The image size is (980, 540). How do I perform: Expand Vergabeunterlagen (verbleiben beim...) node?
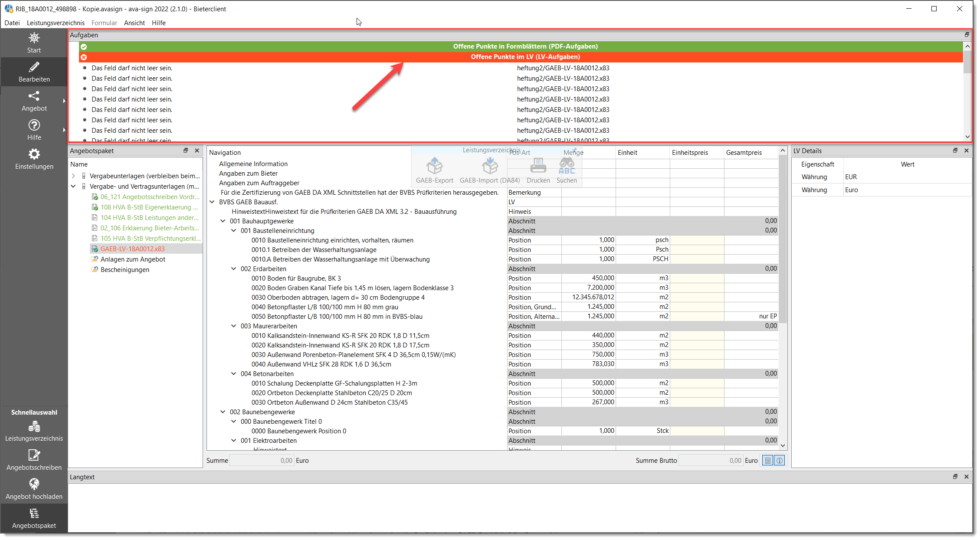point(73,176)
